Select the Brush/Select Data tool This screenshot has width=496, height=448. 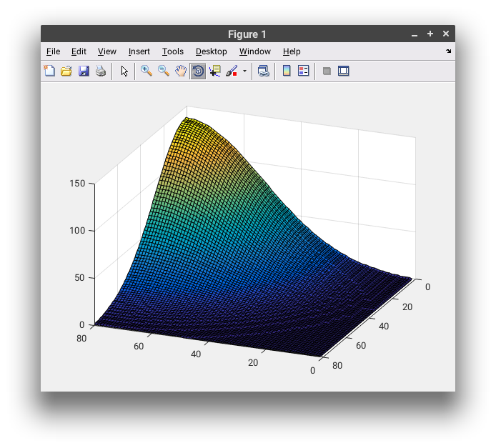click(x=232, y=71)
